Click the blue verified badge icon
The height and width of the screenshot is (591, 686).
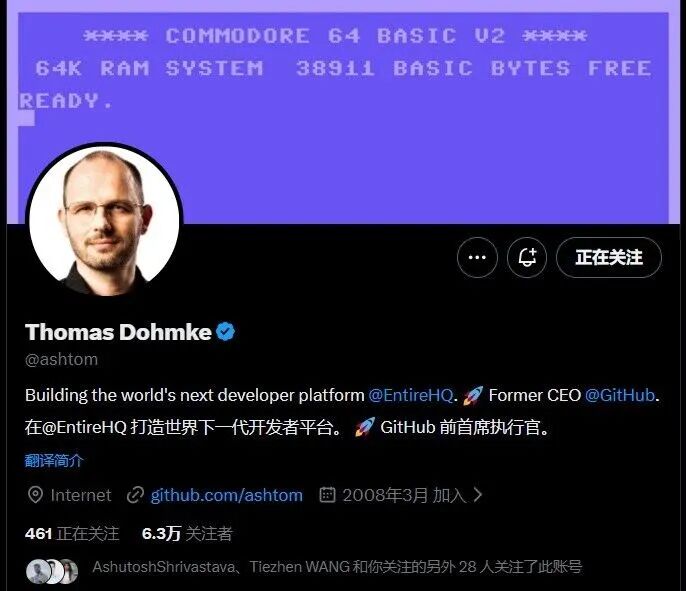point(226,332)
